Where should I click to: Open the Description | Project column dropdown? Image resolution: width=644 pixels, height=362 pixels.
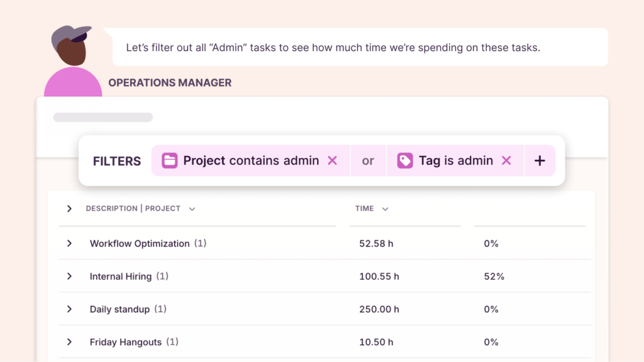(x=192, y=209)
